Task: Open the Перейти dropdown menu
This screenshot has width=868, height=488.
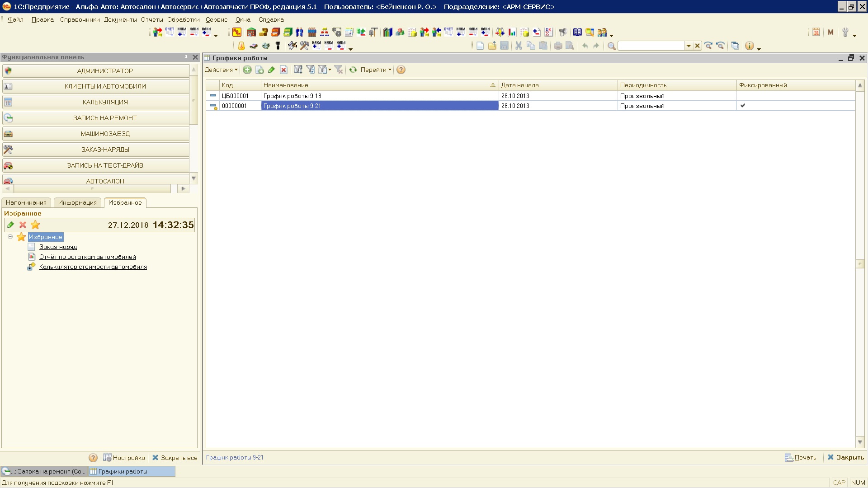Action: [x=376, y=70]
